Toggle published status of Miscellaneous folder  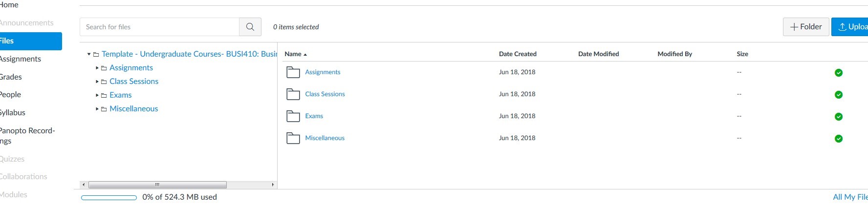838,139
